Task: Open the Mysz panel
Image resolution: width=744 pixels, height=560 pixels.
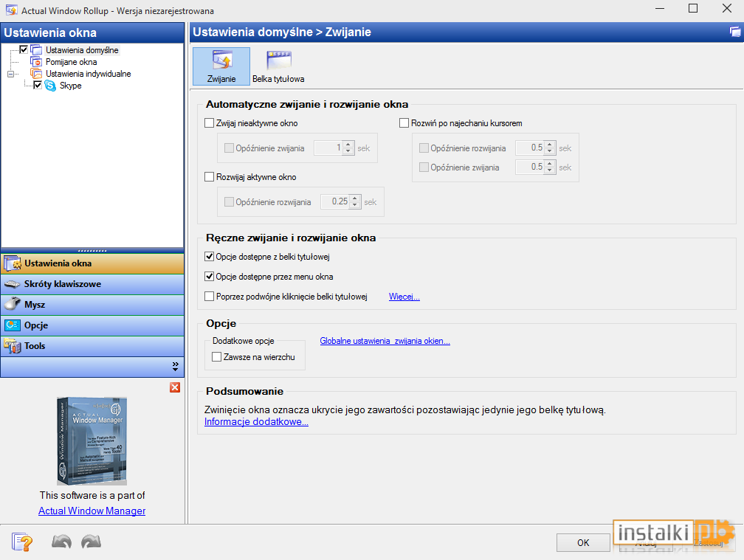Action: (92, 305)
